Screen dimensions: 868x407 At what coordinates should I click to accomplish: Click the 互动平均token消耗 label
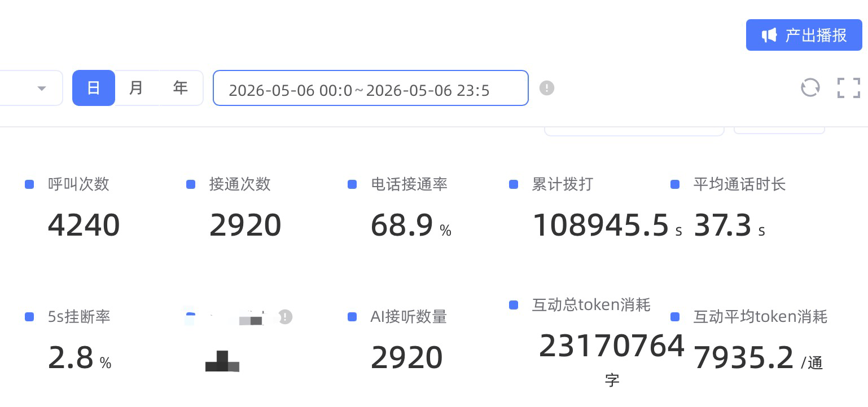tap(760, 317)
